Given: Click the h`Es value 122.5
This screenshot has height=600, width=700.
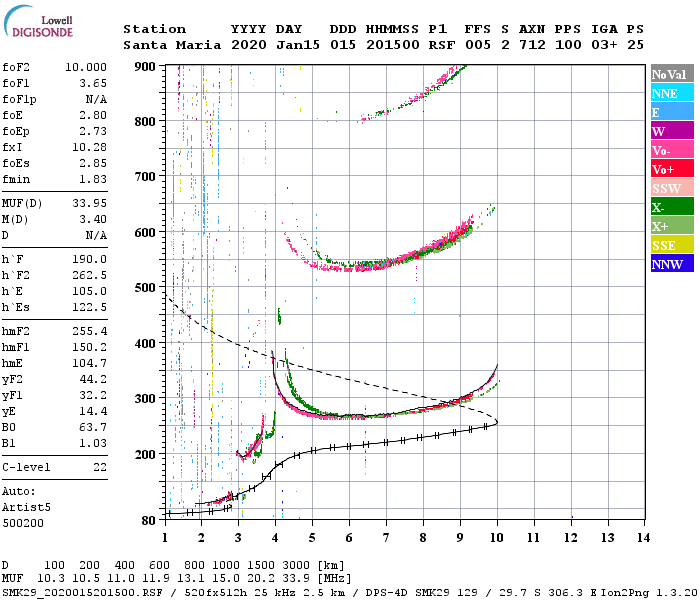Looking at the screenshot, I should 89,308.
